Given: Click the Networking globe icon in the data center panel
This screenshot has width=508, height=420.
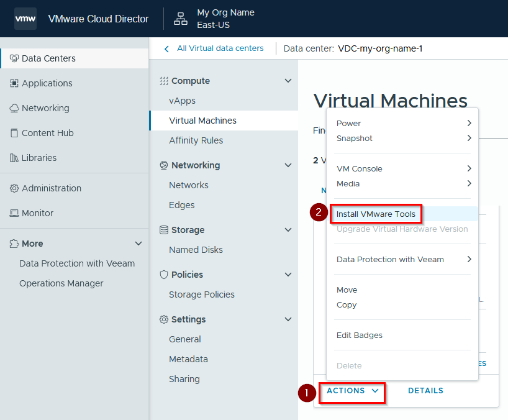Looking at the screenshot, I should tap(164, 165).
